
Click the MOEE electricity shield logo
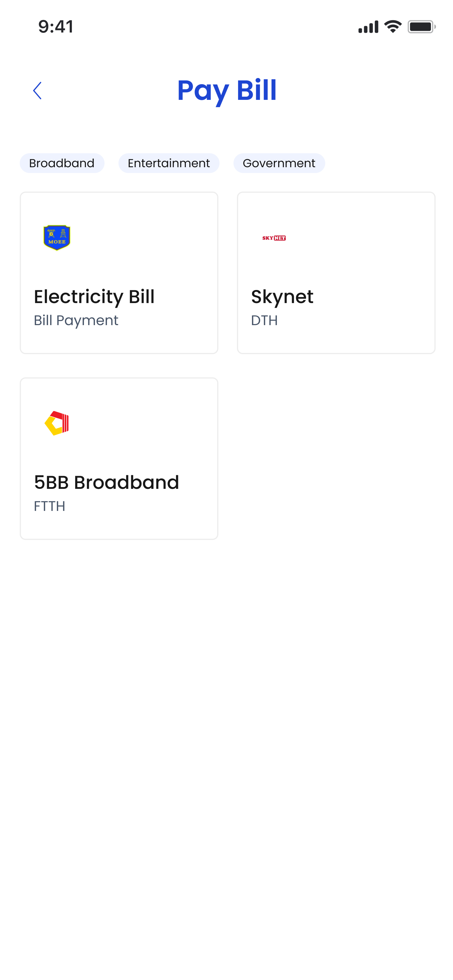click(x=57, y=238)
